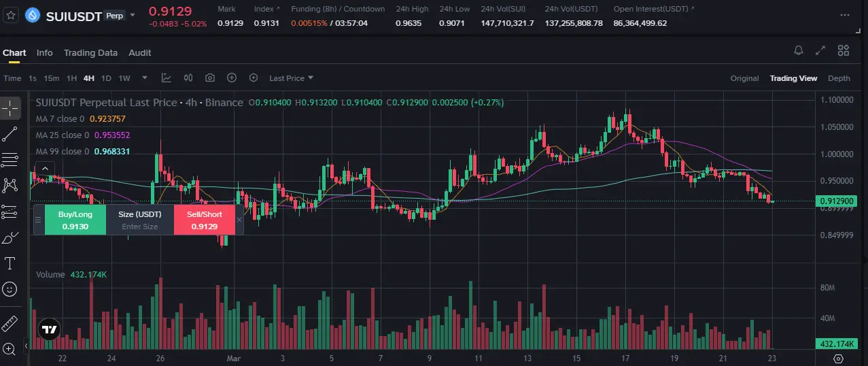Expand more time intervals dropdown
Viewport: 868px width, 366px height.
(x=145, y=78)
